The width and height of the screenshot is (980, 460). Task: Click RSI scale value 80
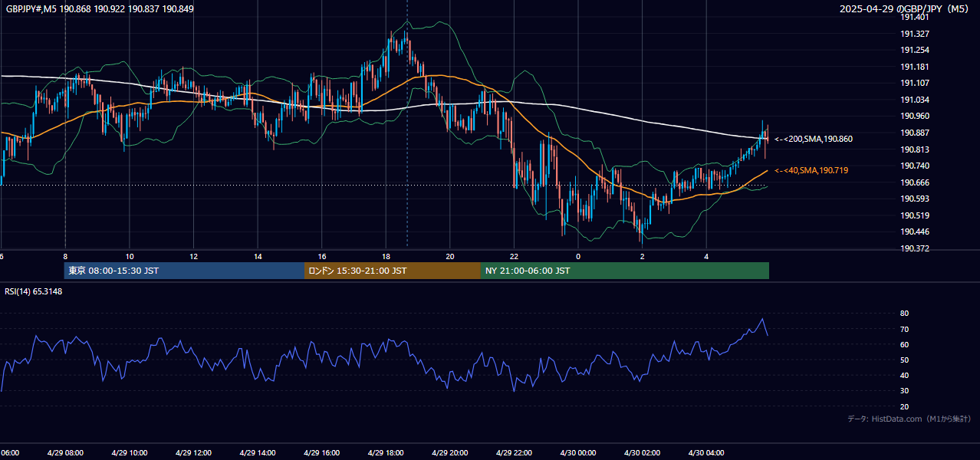[x=905, y=314]
